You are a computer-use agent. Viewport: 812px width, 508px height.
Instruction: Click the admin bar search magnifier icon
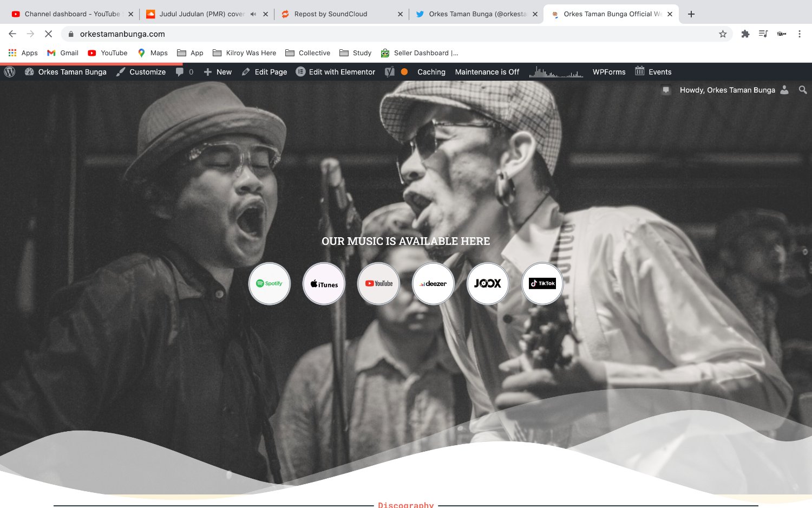pyautogui.click(x=803, y=90)
